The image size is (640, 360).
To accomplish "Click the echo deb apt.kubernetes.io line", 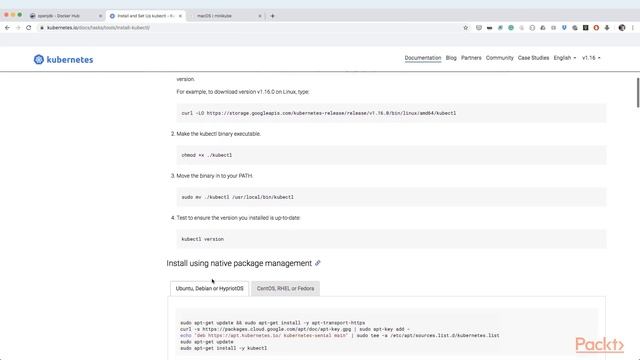I will click(x=340, y=336).
